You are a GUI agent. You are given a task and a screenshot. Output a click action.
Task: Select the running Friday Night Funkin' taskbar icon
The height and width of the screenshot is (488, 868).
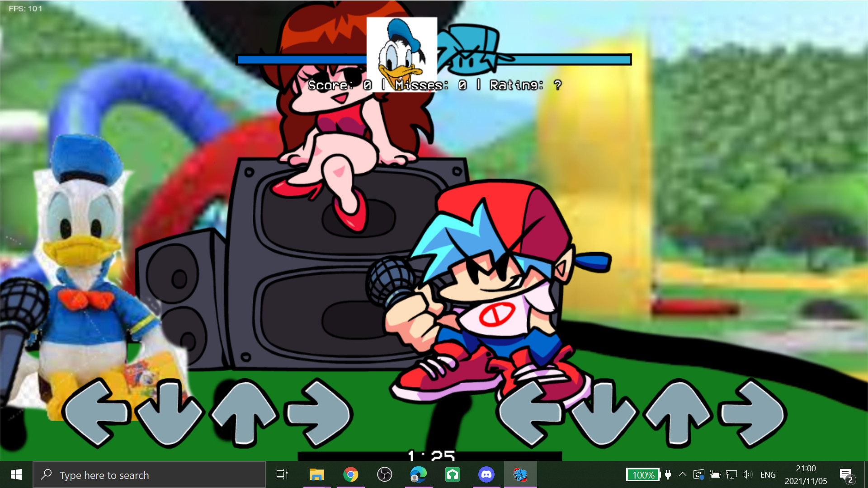click(x=520, y=474)
